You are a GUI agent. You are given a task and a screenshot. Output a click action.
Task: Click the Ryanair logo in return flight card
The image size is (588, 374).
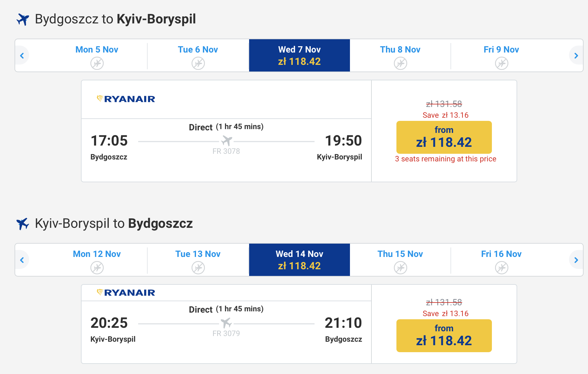126,293
